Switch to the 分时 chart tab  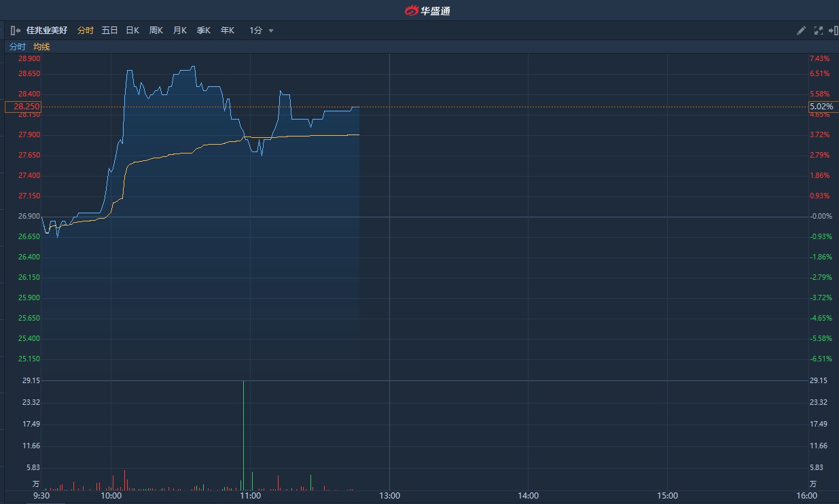(86, 31)
